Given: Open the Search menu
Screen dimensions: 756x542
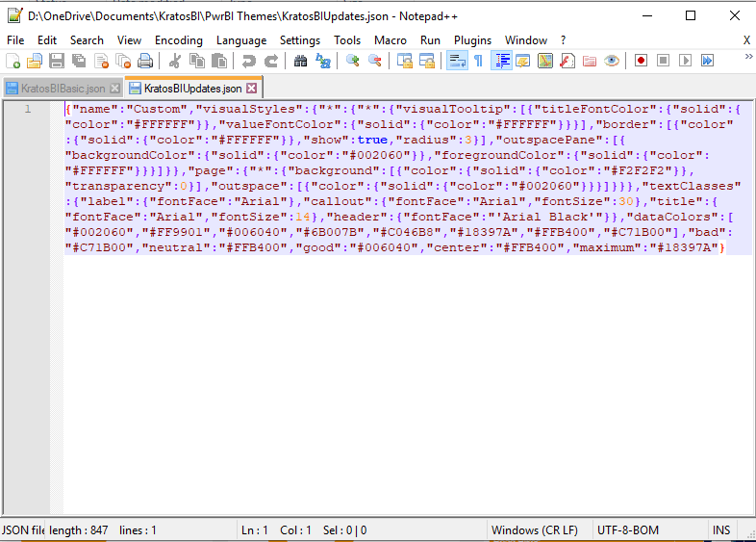Looking at the screenshot, I should [x=87, y=40].
